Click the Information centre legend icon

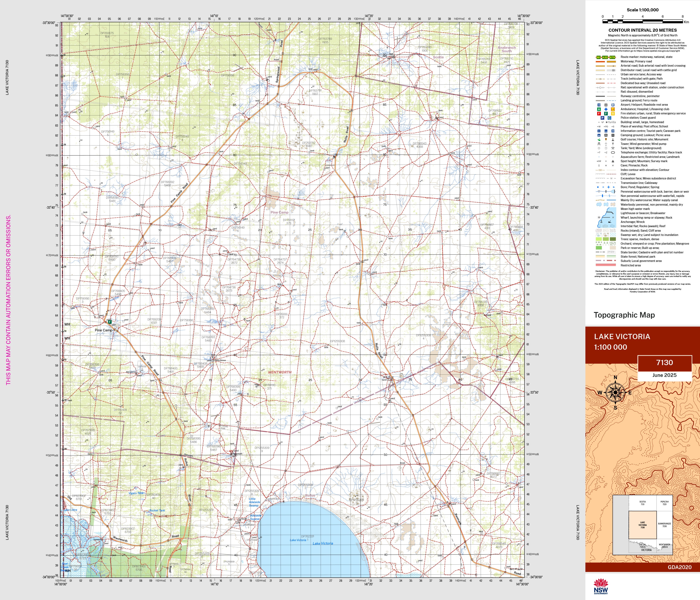[599, 131]
